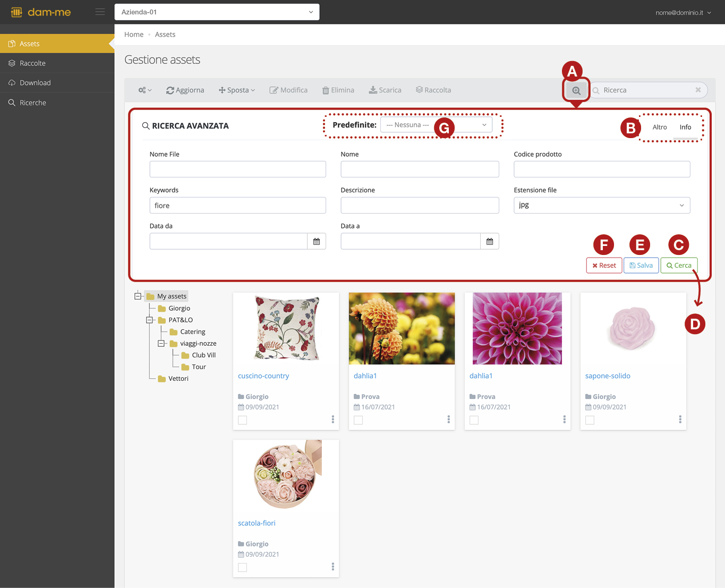Open the Sposta move dropdown
Screen dimensions: 725x588
(x=237, y=90)
